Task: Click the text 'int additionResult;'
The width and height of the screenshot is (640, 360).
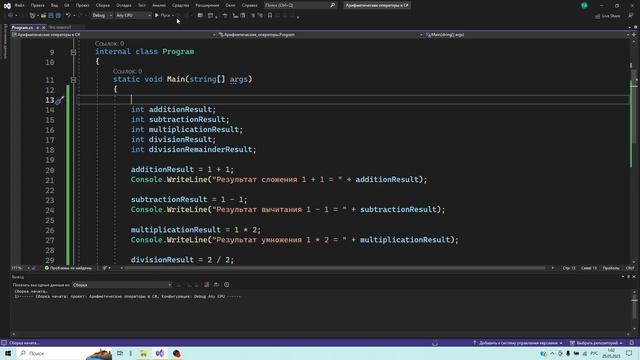Action: pos(173,109)
